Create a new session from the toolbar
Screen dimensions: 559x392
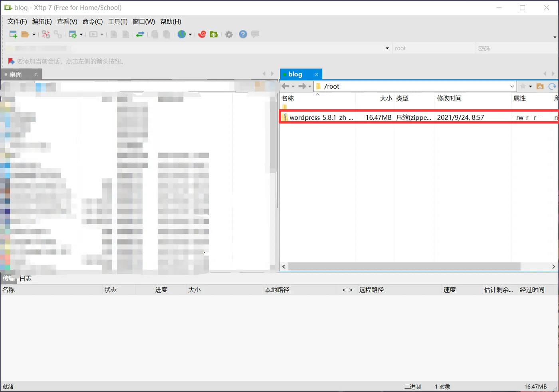point(13,34)
